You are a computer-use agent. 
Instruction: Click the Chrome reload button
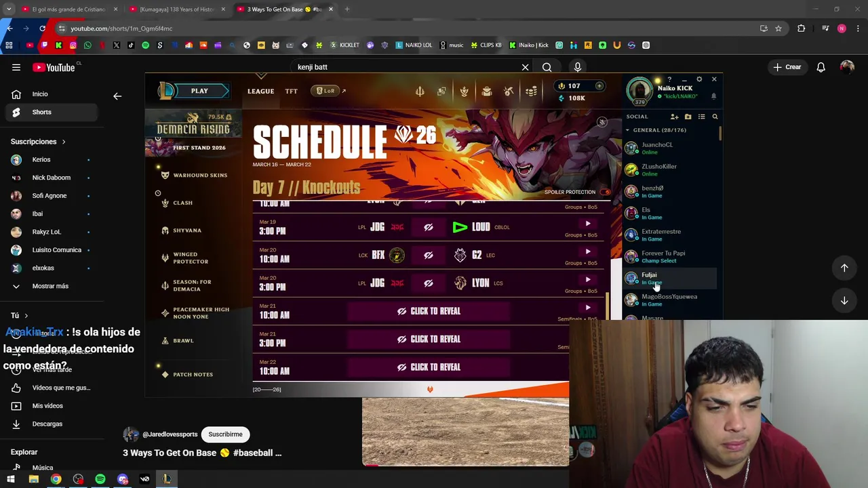click(x=42, y=28)
